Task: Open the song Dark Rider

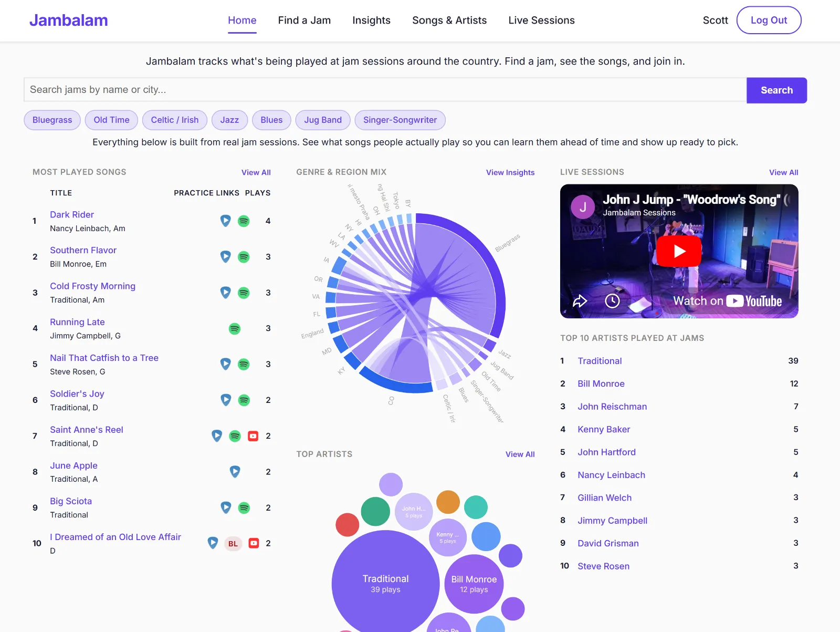Action: pos(72,214)
